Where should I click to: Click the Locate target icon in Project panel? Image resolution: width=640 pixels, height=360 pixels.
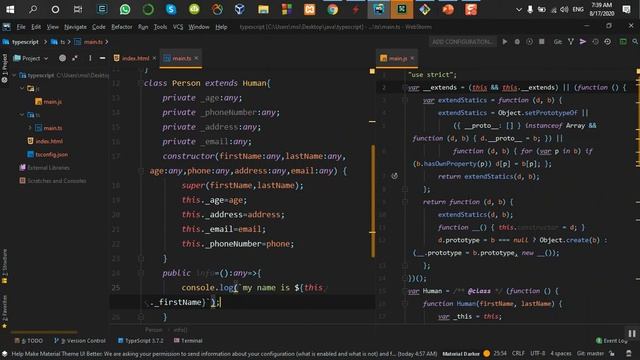[x=62, y=58]
